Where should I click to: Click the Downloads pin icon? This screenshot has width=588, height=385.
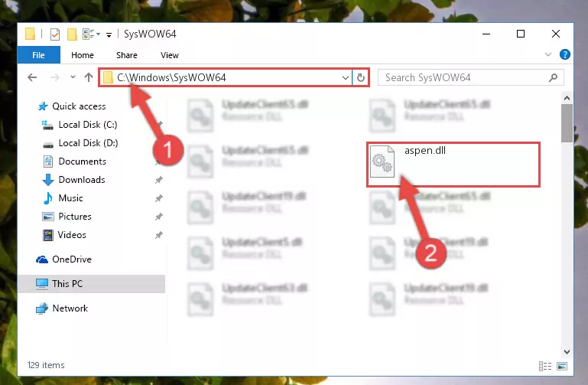(158, 180)
